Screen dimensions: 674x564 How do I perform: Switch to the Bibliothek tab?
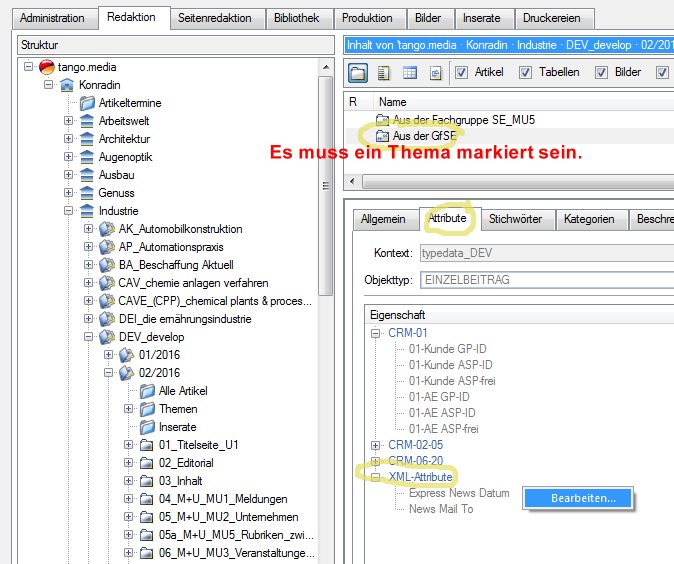pos(298,18)
